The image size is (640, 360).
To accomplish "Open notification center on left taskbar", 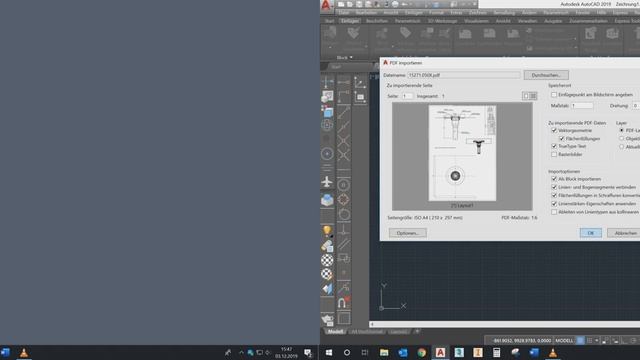I will pos(308,353).
